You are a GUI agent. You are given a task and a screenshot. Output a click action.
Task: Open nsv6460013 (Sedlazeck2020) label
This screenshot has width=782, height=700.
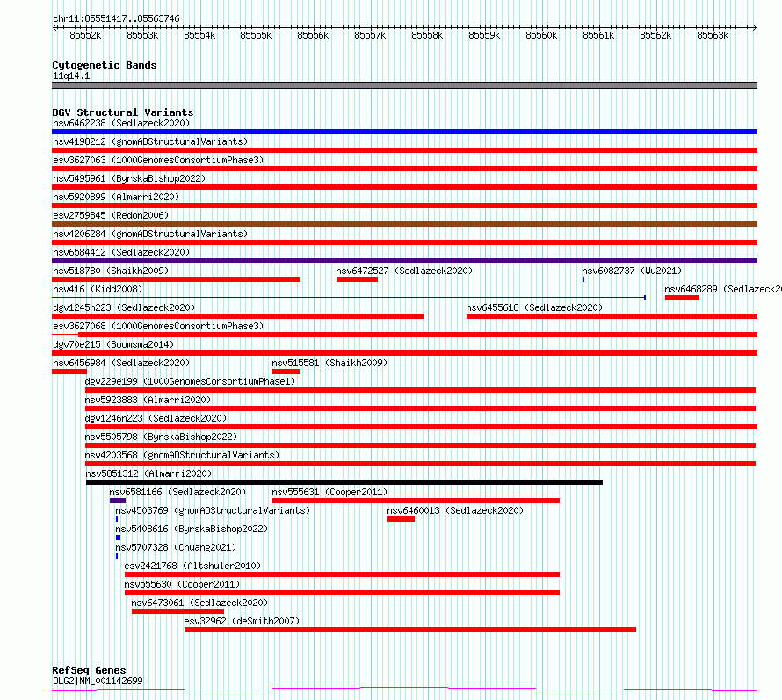click(x=455, y=510)
